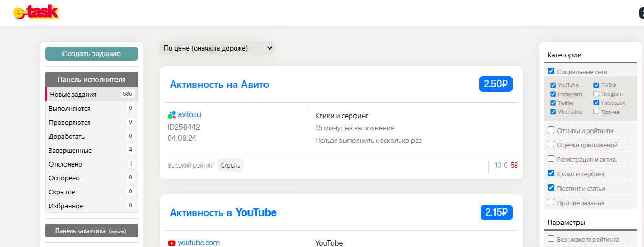Open the Активность в YouTube task title

pyautogui.click(x=223, y=212)
